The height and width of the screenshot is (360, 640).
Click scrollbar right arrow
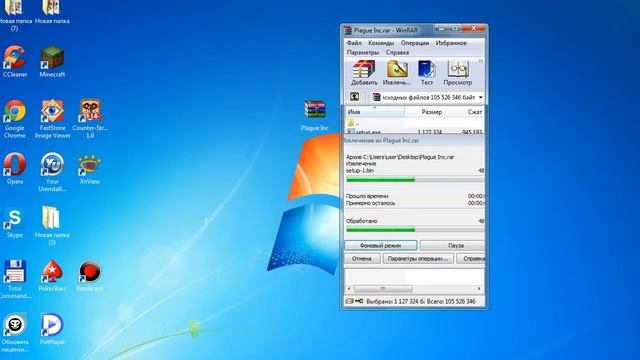tap(479, 289)
